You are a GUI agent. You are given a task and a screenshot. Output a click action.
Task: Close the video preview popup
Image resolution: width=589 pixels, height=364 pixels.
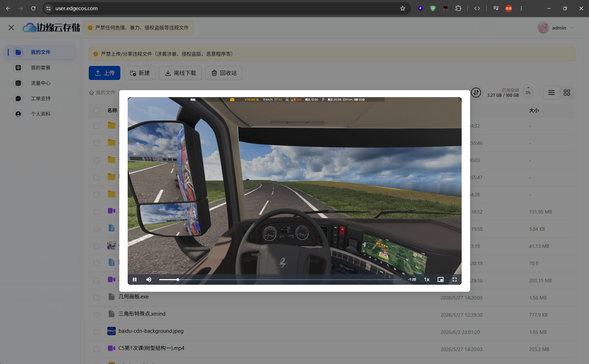tap(460, 100)
